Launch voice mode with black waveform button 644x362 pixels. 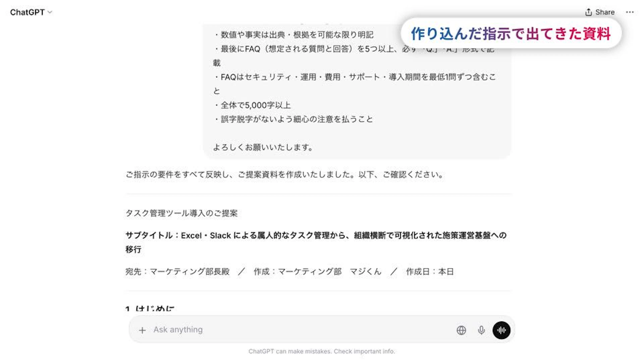(501, 330)
